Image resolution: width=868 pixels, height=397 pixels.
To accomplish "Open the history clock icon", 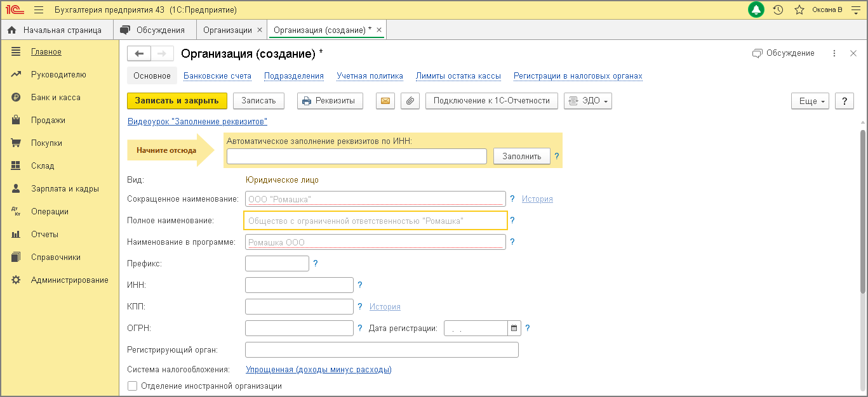I will coord(778,10).
